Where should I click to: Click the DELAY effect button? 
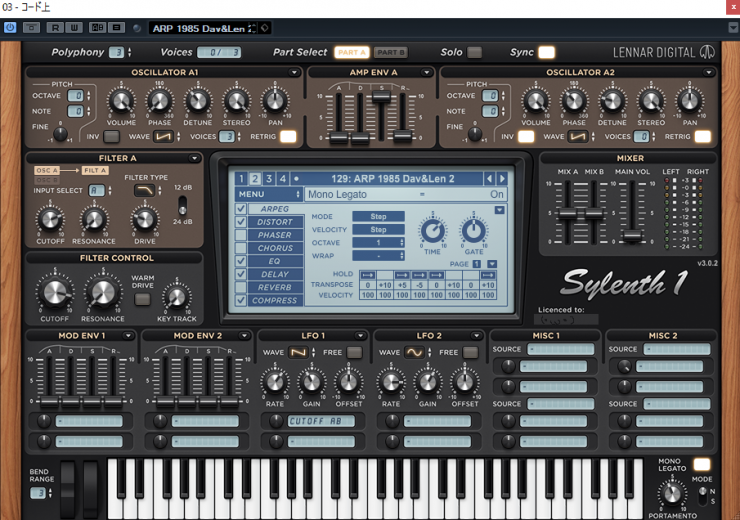click(275, 274)
